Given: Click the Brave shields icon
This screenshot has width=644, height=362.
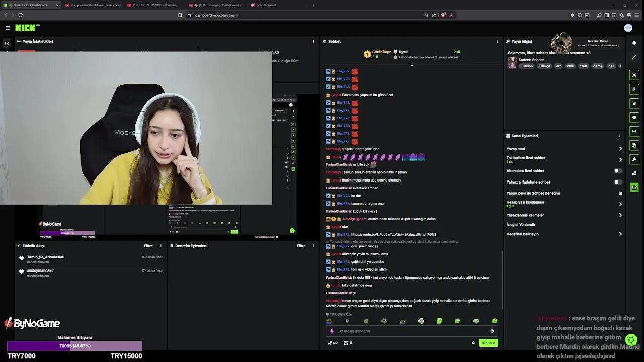Looking at the screenshot, I should (x=443, y=15).
